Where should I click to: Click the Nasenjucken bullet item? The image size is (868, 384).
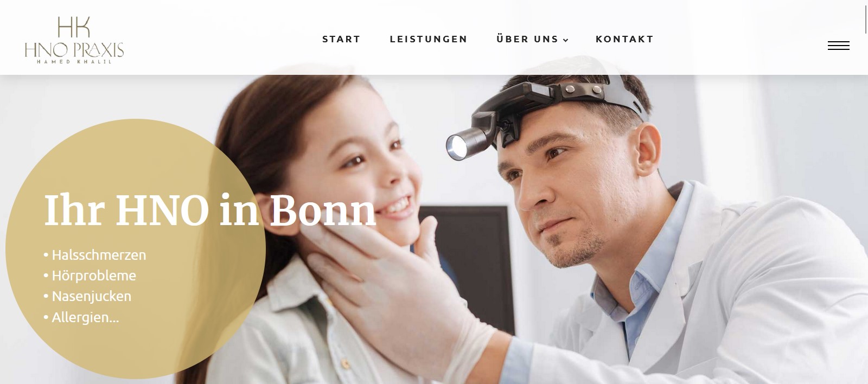(87, 296)
